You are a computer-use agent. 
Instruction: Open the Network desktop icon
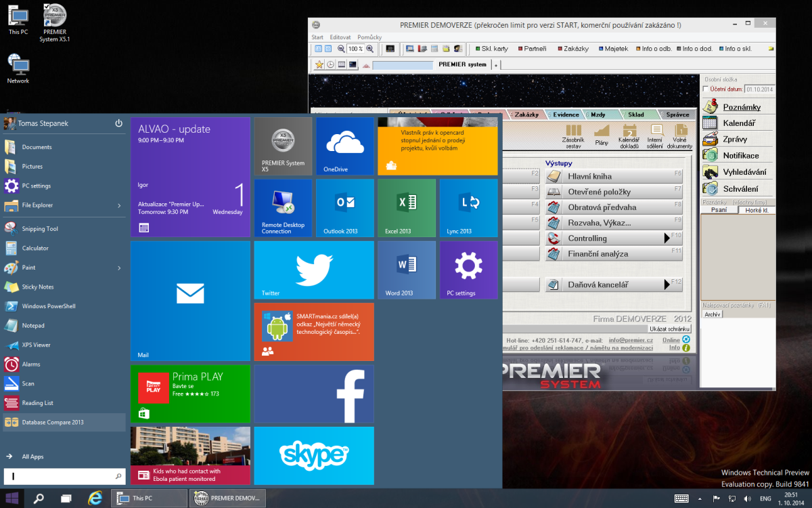[x=18, y=69]
